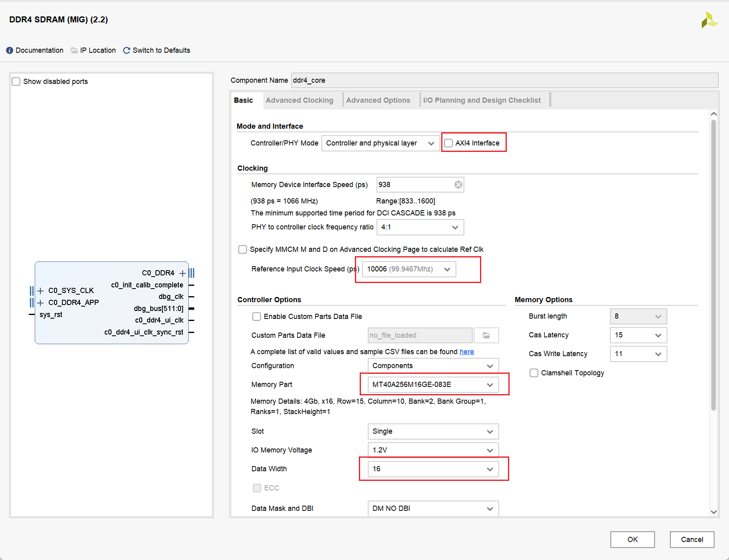Click the c0_ddr4_ui_clk_sync_rst port label
Screen dimensions: 729x560
[144, 332]
